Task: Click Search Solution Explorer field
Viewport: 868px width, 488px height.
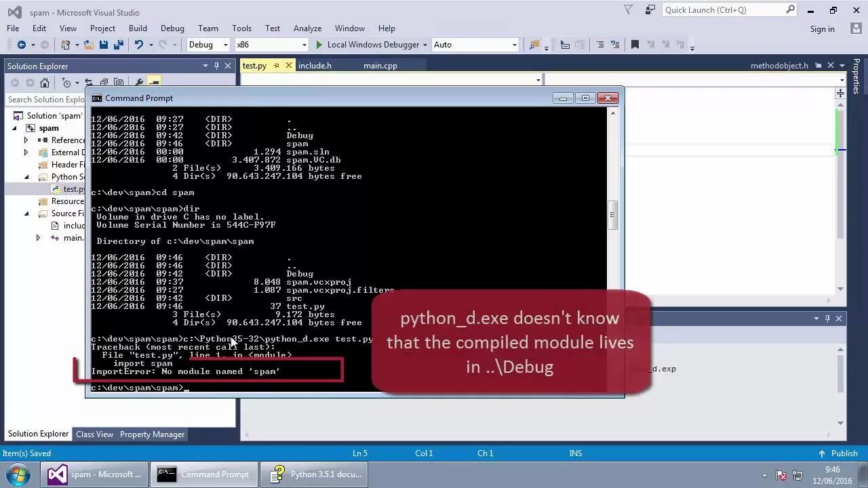Action: point(46,100)
